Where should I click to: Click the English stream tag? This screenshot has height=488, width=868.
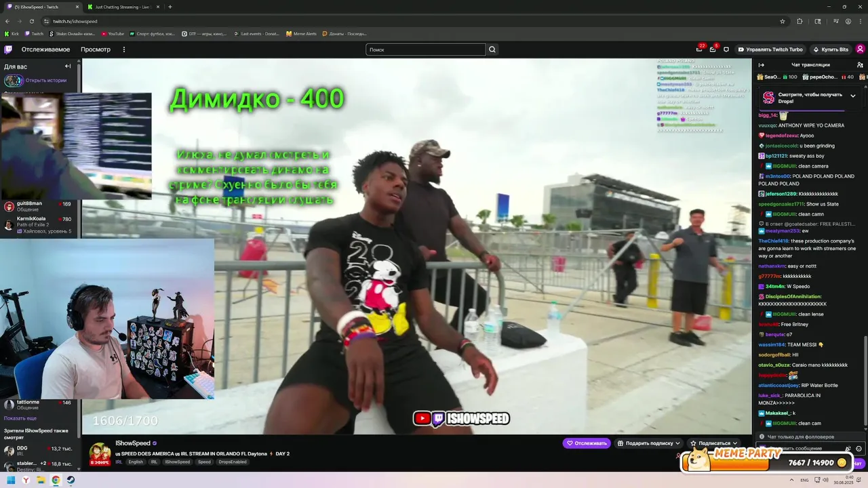coord(136,462)
